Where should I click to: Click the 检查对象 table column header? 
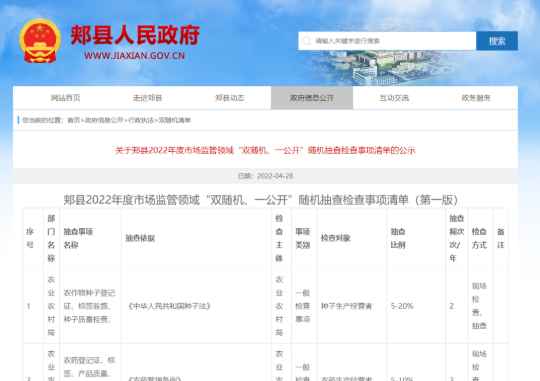click(335, 238)
